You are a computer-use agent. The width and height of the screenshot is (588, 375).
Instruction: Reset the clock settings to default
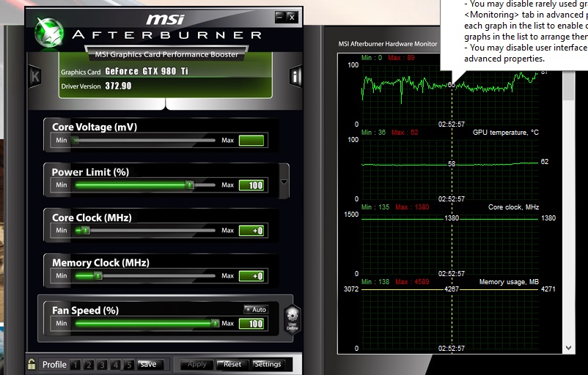tap(232, 364)
